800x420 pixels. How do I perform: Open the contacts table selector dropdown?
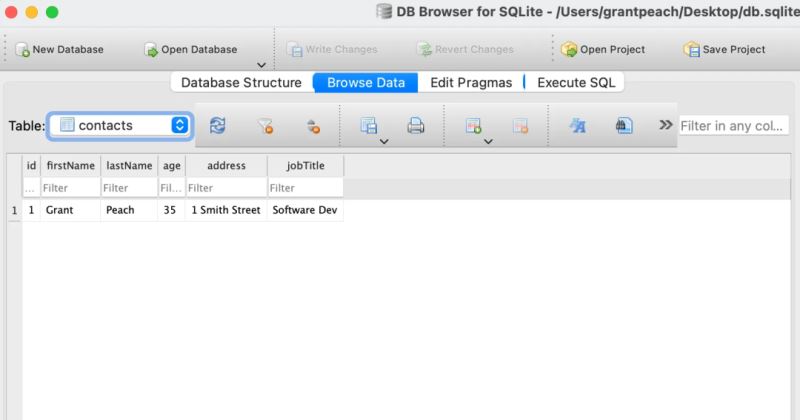pyautogui.click(x=120, y=125)
